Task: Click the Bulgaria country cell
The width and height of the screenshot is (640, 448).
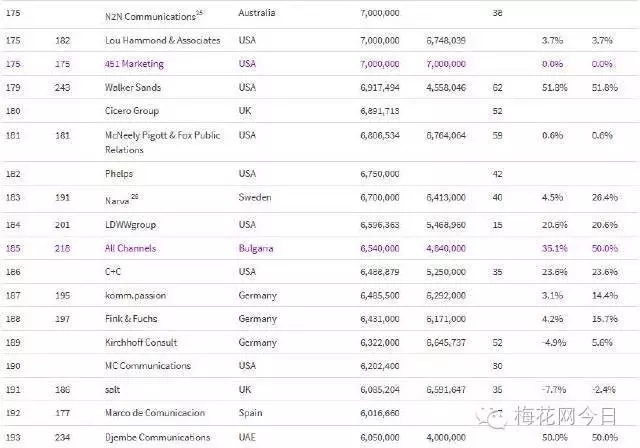Action: tap(258, 247)
